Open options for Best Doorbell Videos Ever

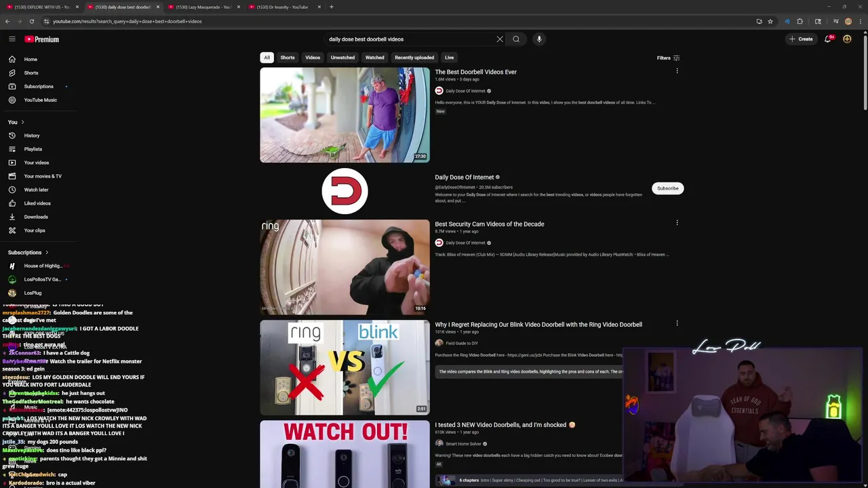[x=677, y=71]
